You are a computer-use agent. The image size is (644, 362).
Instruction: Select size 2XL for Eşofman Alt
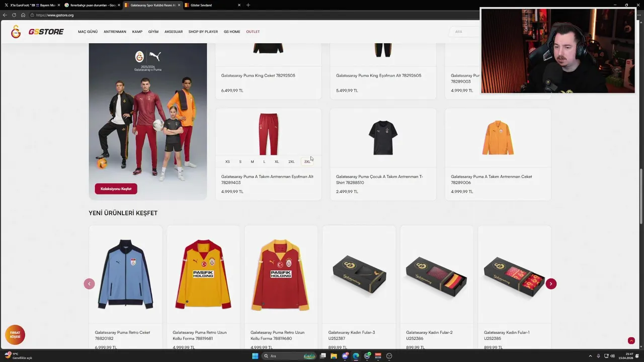click(291, 161)
